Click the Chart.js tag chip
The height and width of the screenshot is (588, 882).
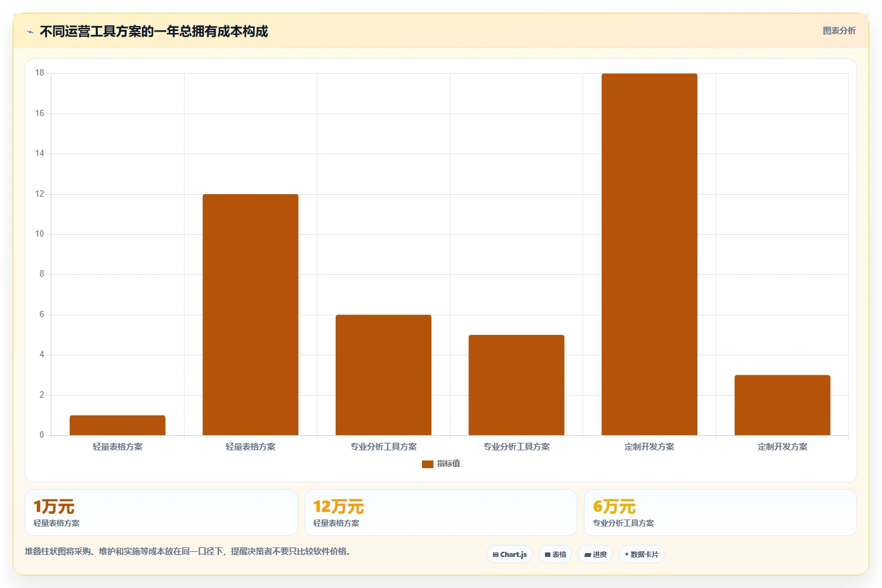(510, 554)
